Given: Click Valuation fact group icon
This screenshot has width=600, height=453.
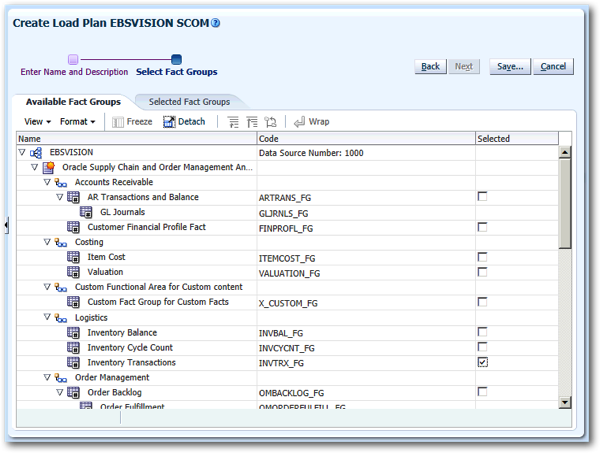Looking at the screenshot, I should pos(73,272).
